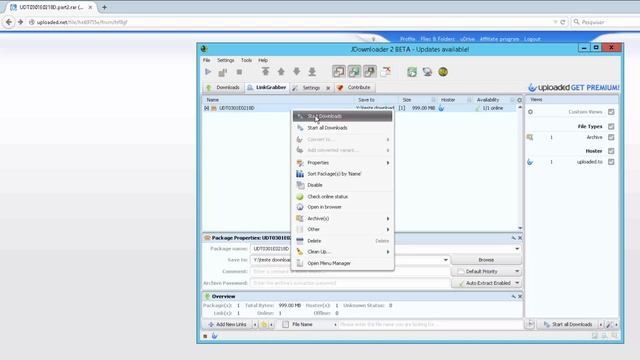Toggle the first clipboard observer toolbar button
The image size is (640, 360).
[338, 71]
